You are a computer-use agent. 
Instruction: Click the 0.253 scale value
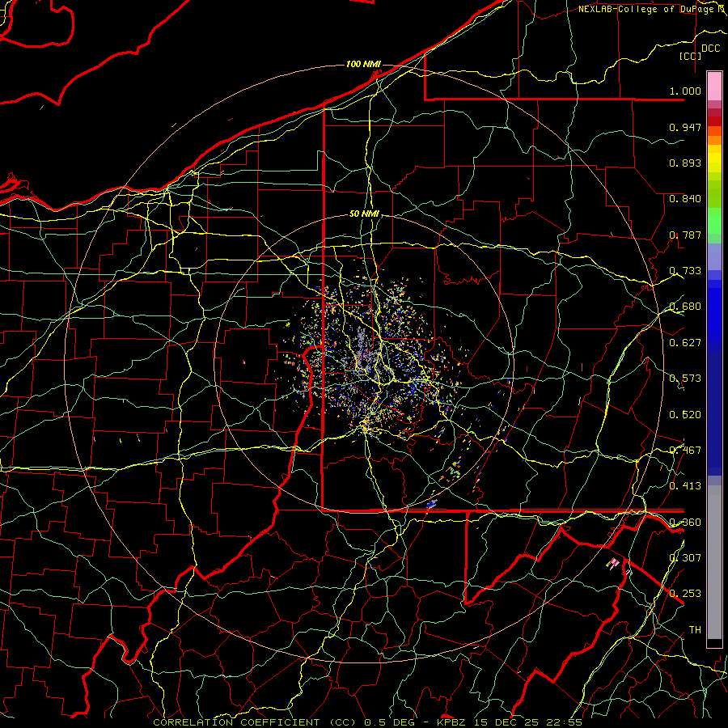point(685,594)
